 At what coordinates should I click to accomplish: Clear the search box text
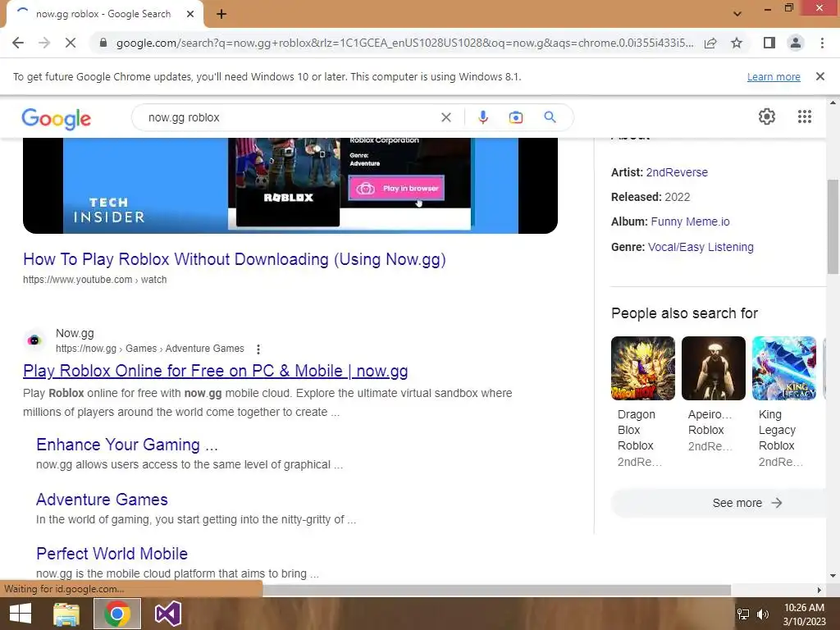[x=445, y=117]
